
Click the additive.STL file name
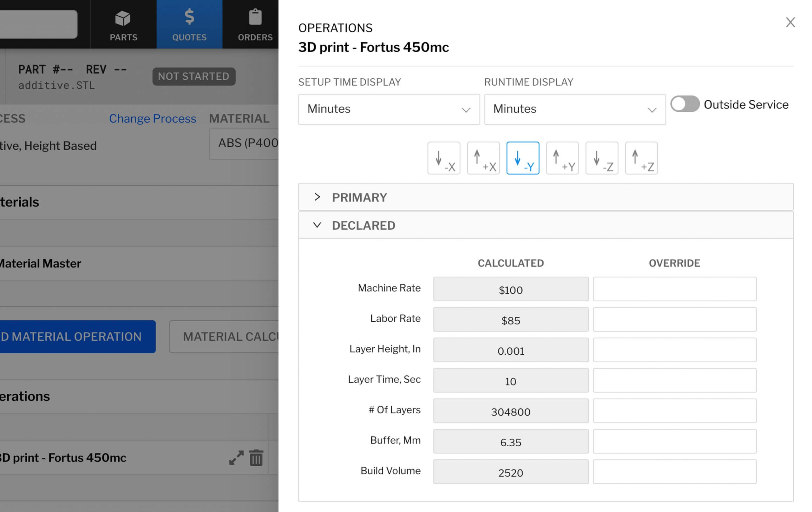pos(57,85)
